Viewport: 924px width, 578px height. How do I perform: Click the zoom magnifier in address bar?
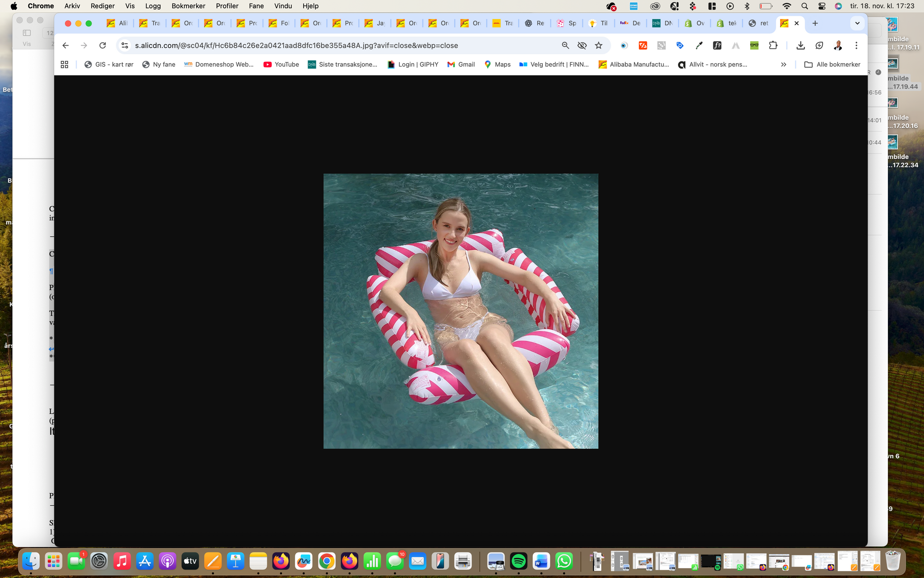(x=565, y=46)
